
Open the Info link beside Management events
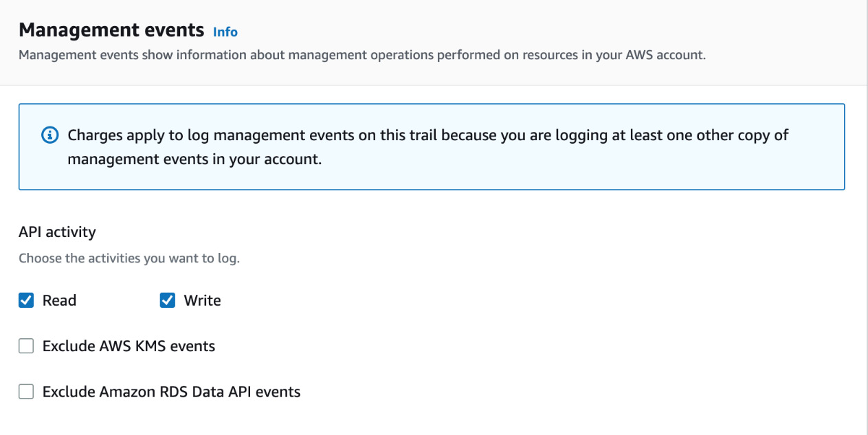pos(225,32)
